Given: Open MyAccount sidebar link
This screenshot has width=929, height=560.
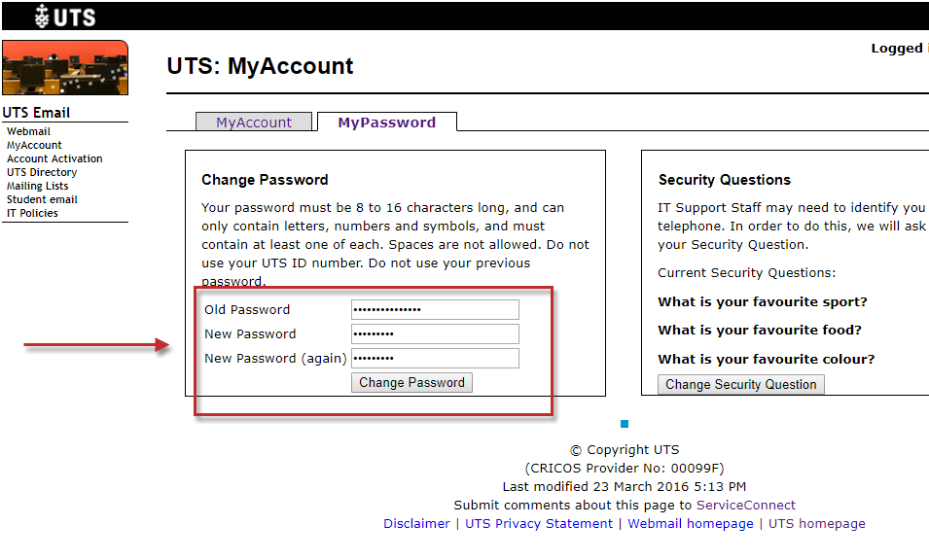Looking at the screenshot, I should (34, 145).
